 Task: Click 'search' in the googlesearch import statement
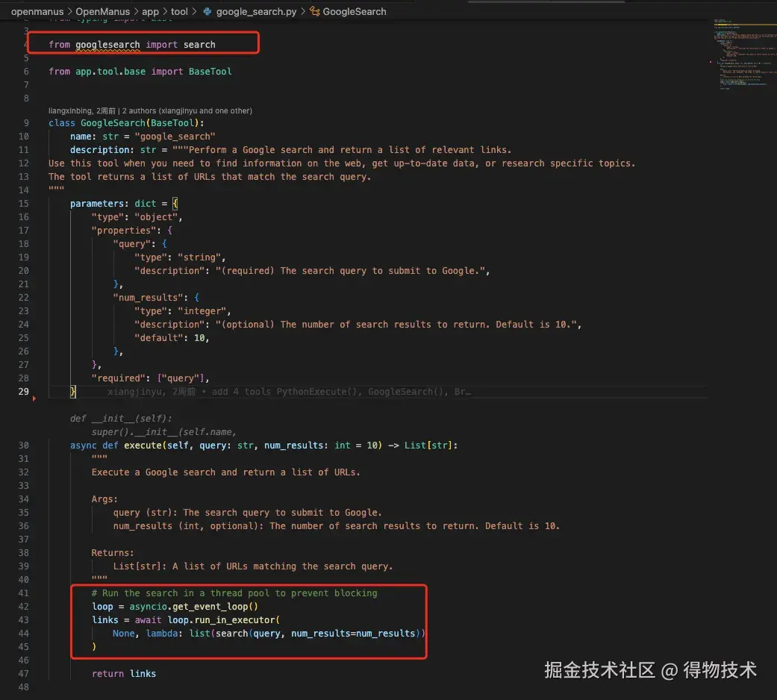[199, 44]
